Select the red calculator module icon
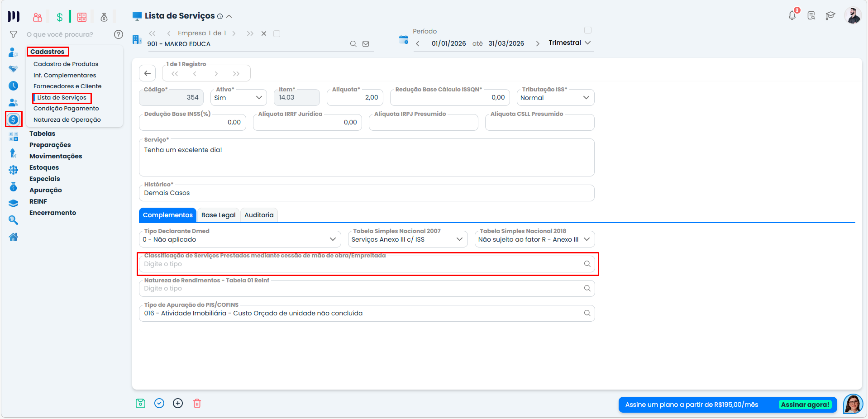This screenshot has height=419, width=868. (x=82, y=17)
